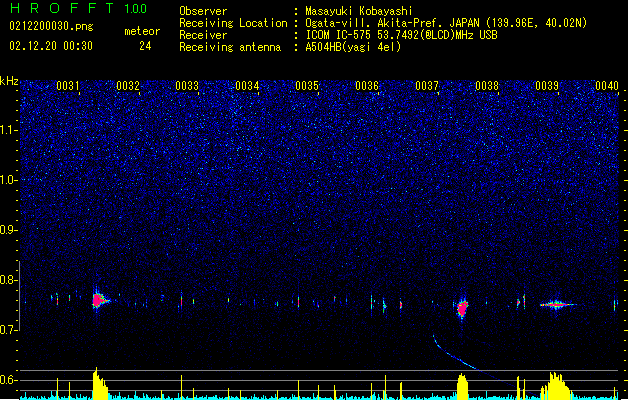The width and height of the screenshot is (629, 400).
Task: Select the file name 0212200030.png
Action: pos(51,26)
